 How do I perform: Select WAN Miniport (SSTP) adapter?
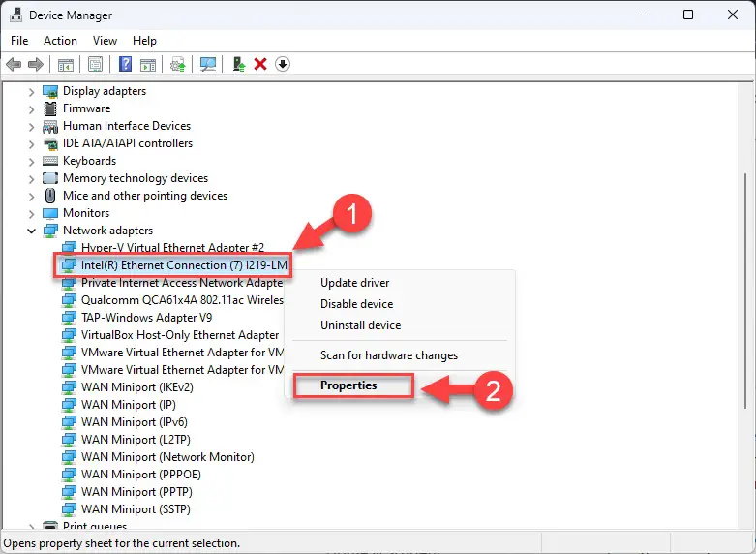tap(136, 509)
